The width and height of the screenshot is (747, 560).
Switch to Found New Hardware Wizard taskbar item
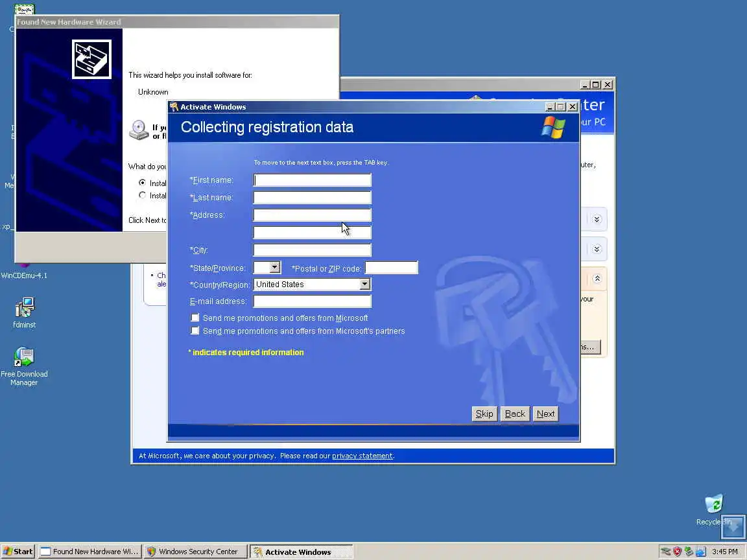[90, 552]
